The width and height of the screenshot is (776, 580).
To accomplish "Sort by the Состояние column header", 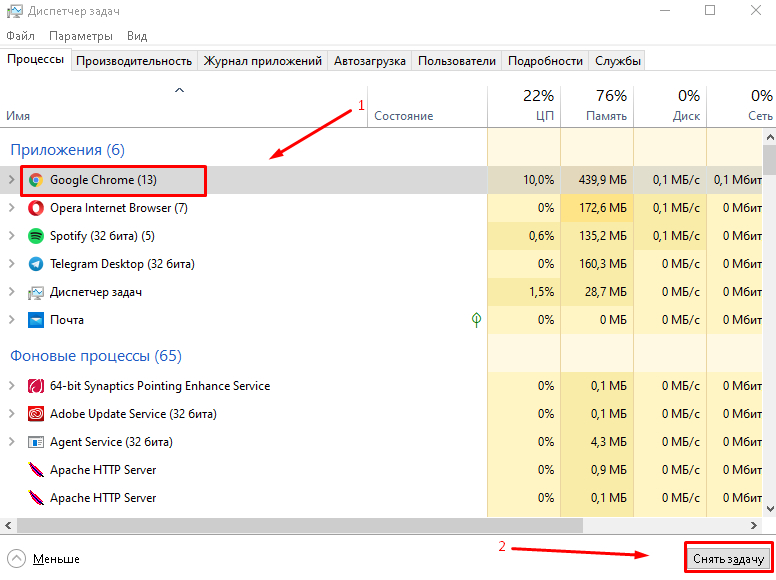I will 428,106.
